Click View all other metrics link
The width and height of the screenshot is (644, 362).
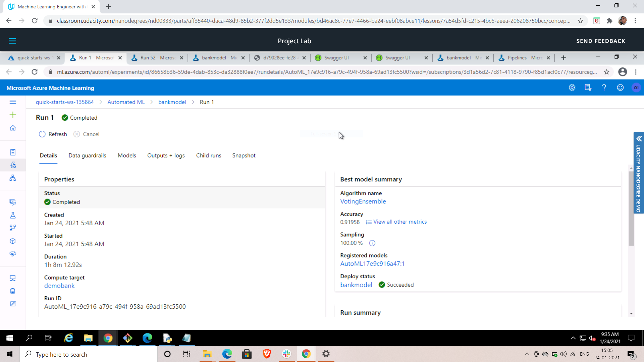[x=399, y=222]
